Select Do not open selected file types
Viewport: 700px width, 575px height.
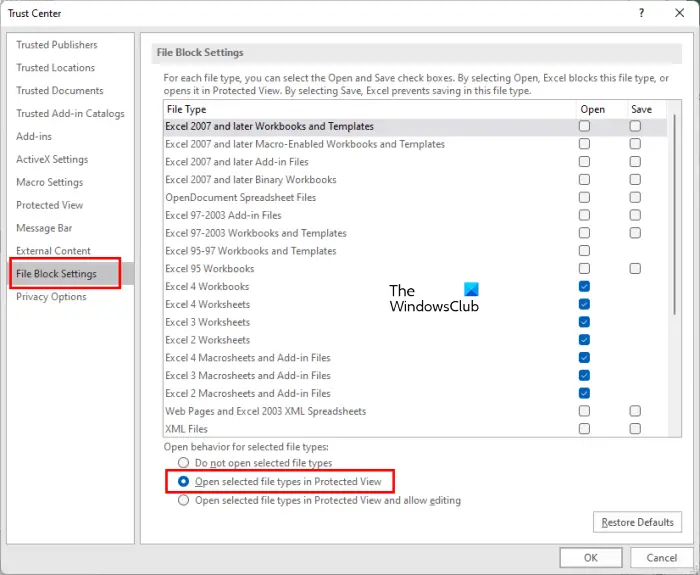pyautogui.click(x=183, y=462)
